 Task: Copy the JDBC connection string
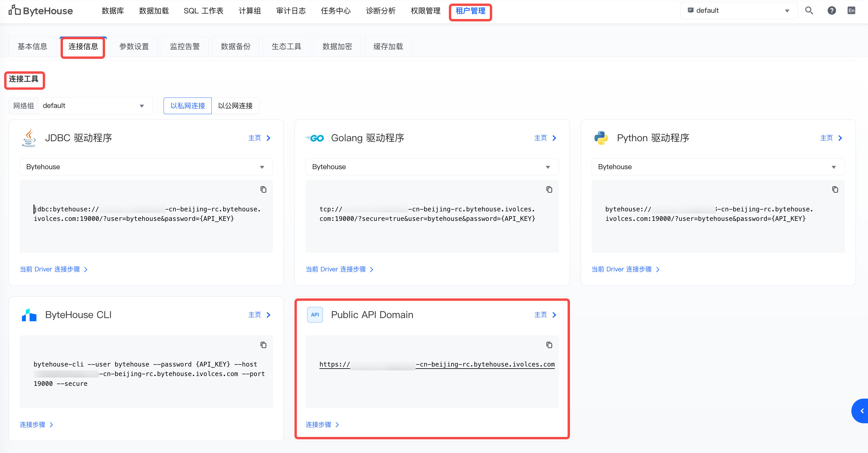tap(263, 190)
